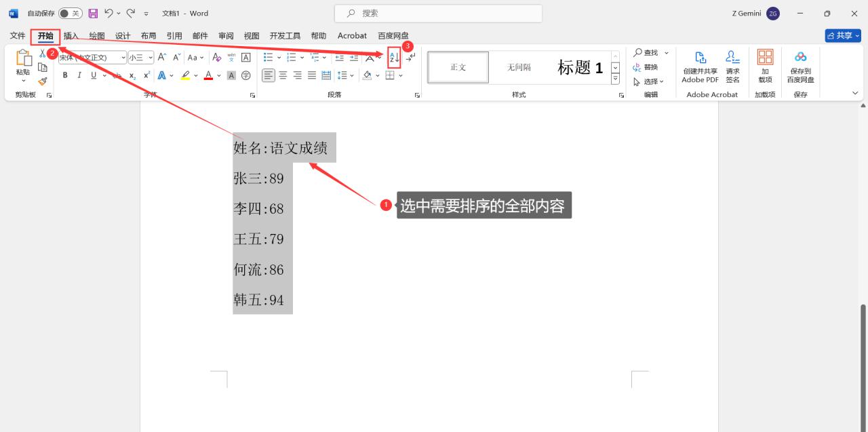Toggle justify alignment
This screenshot has height=432, width=868.
click(x=312, y=75)
